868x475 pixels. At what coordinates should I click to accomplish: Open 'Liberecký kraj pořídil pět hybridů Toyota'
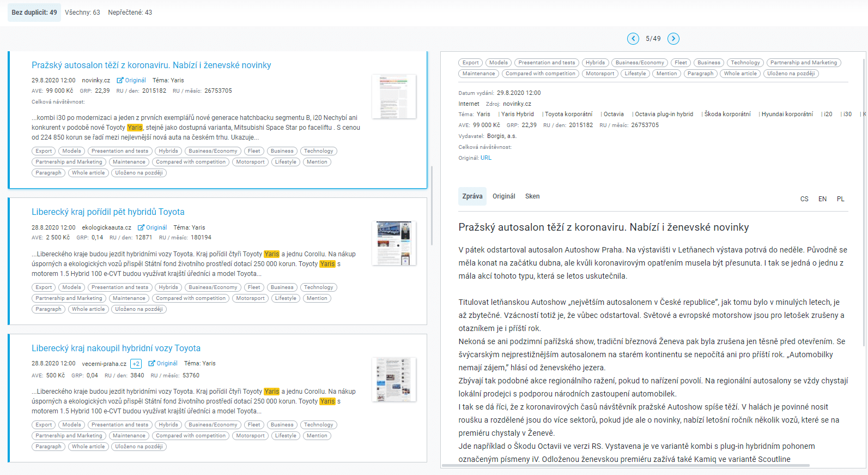pyautogui.click(x=108, y=212)
